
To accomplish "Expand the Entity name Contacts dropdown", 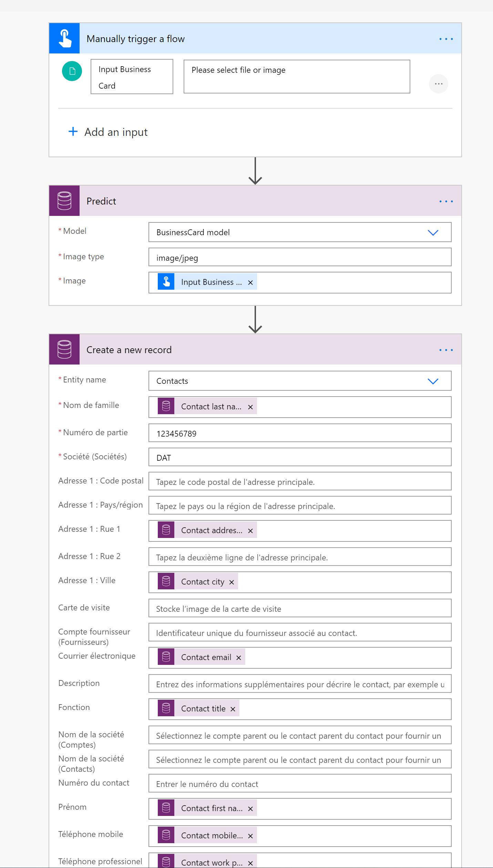I will click(x=433, y=381).
